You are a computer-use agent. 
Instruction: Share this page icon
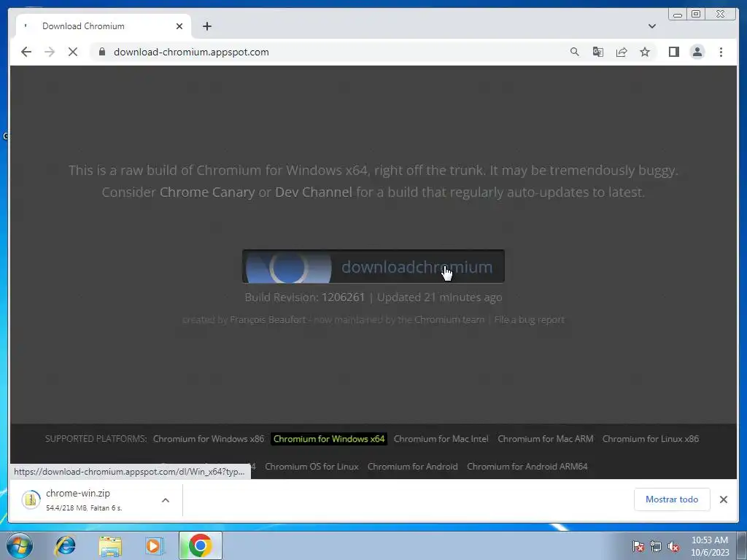[622, 52]
